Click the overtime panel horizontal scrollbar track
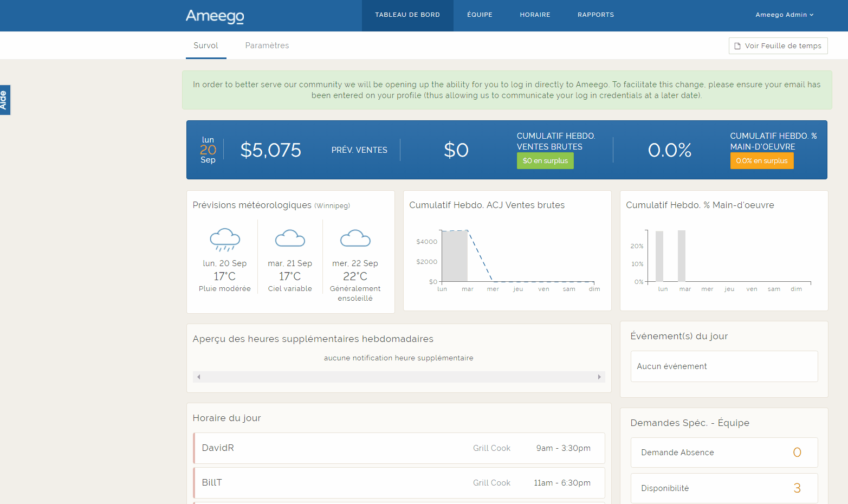The image size is (848, 504). [x=399, y=377]
